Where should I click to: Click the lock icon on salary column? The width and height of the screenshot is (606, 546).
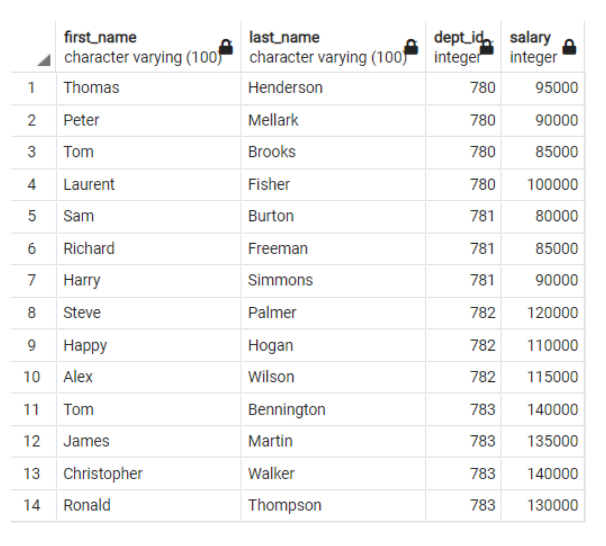[x=569, y=46]
